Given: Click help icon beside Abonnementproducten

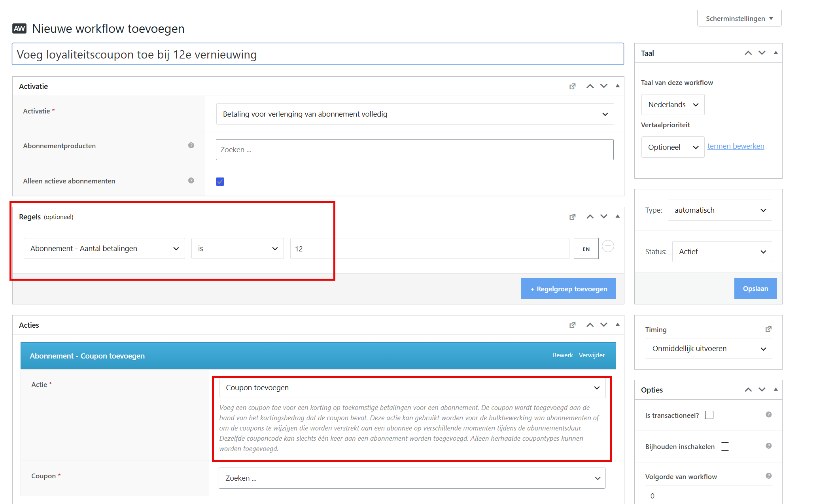Looking at the screenshot, I should point(191,145).
